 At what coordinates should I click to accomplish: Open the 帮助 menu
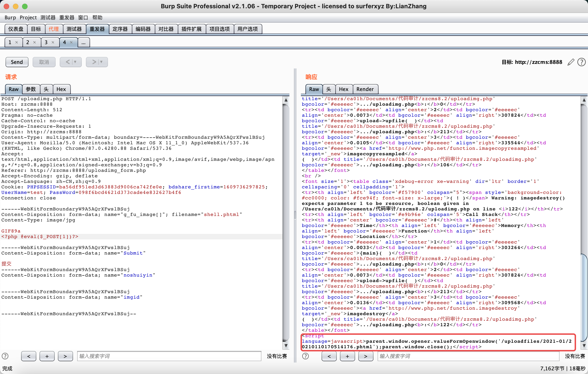(97, 18)
